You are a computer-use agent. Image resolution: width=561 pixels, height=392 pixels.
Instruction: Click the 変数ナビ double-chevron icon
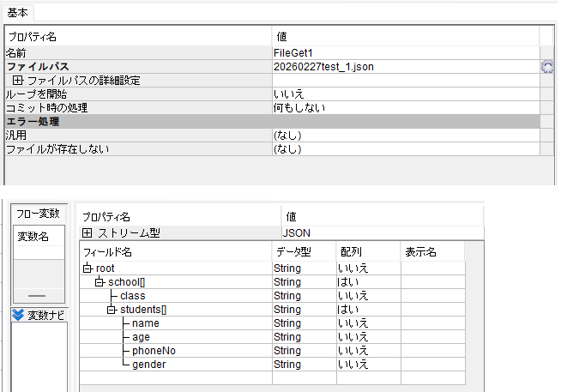(x=18, y=315)
